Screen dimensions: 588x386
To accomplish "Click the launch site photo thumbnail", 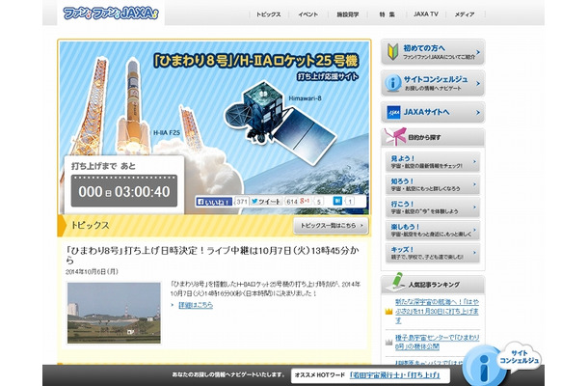I will click(114, 313).
